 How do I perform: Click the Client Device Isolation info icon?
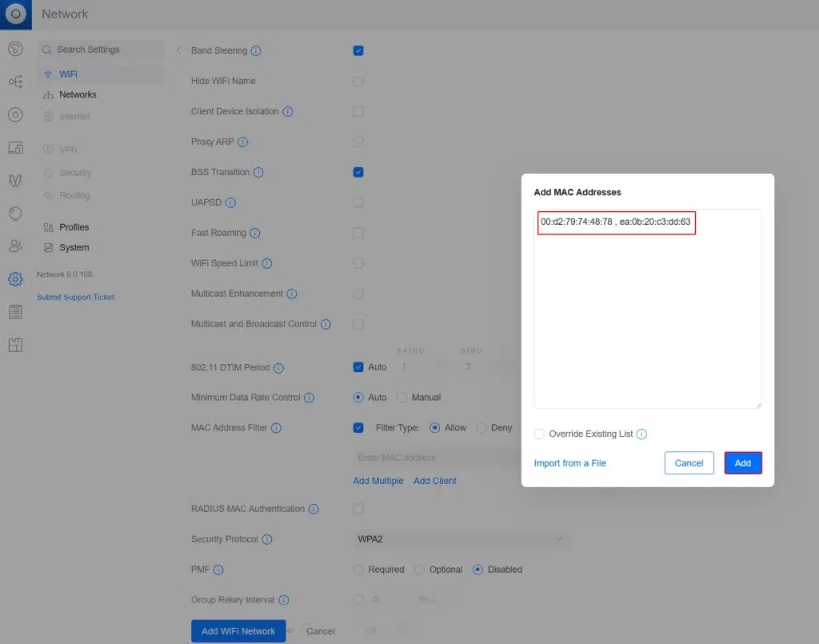tap(288, 111)
